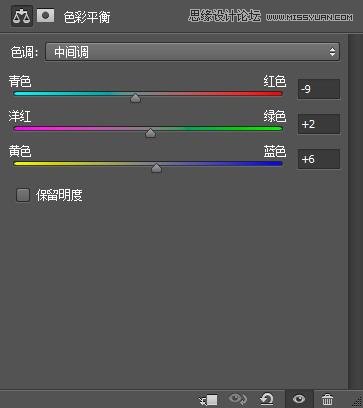Click the magenta-green value field showing +2
Screen dimensions: 363x408
point(319,124)
